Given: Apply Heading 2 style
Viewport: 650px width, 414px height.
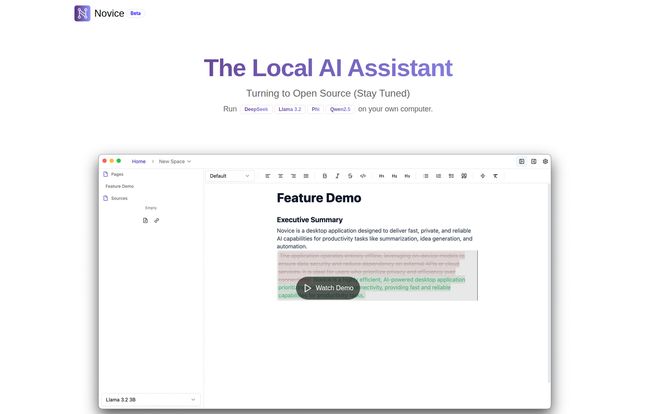Looking at the screenshot, I should [x=394, y=176].
